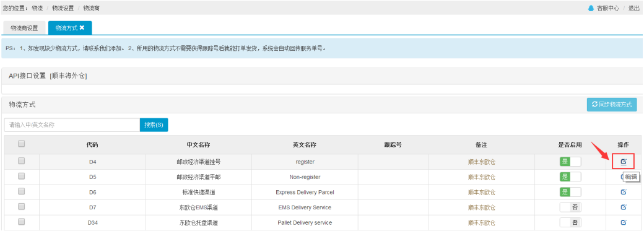Enable the 是否启用 switch for D34

point(570,222)
